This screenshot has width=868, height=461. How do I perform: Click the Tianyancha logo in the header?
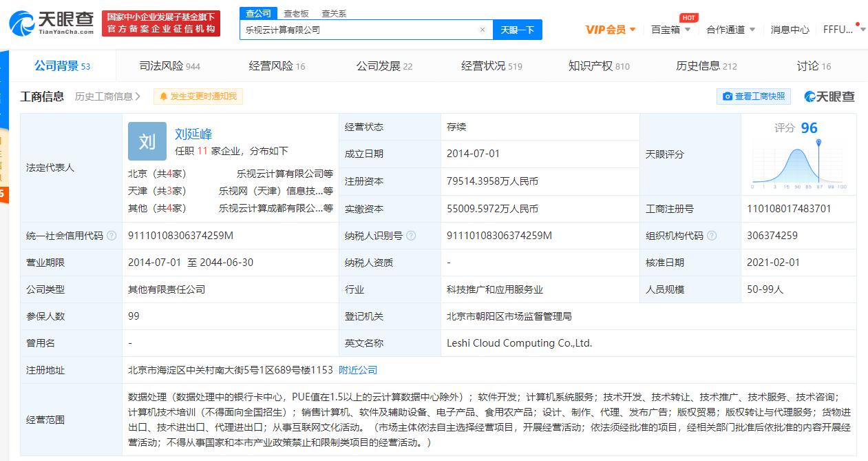(x=51, y=22)
